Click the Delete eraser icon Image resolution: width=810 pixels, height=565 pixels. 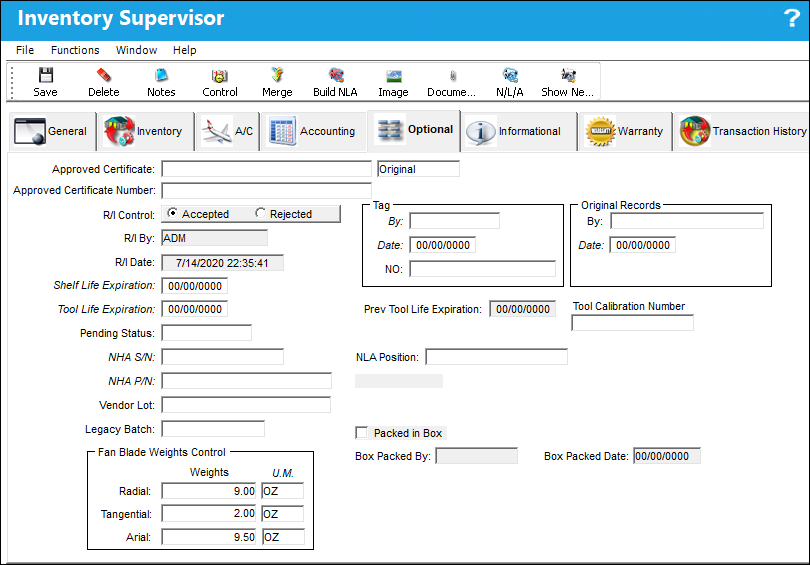pyautogui.click(x=103, y=75)
